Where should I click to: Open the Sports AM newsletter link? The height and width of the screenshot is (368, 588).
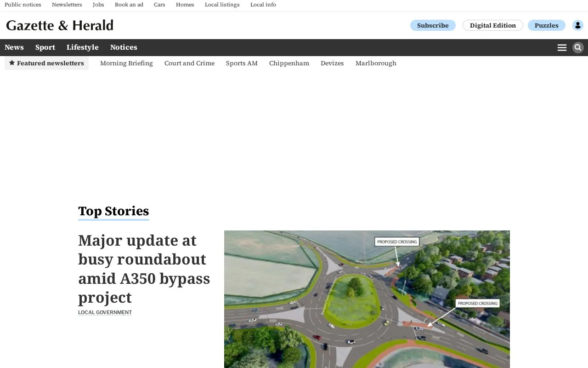[242, 63]
